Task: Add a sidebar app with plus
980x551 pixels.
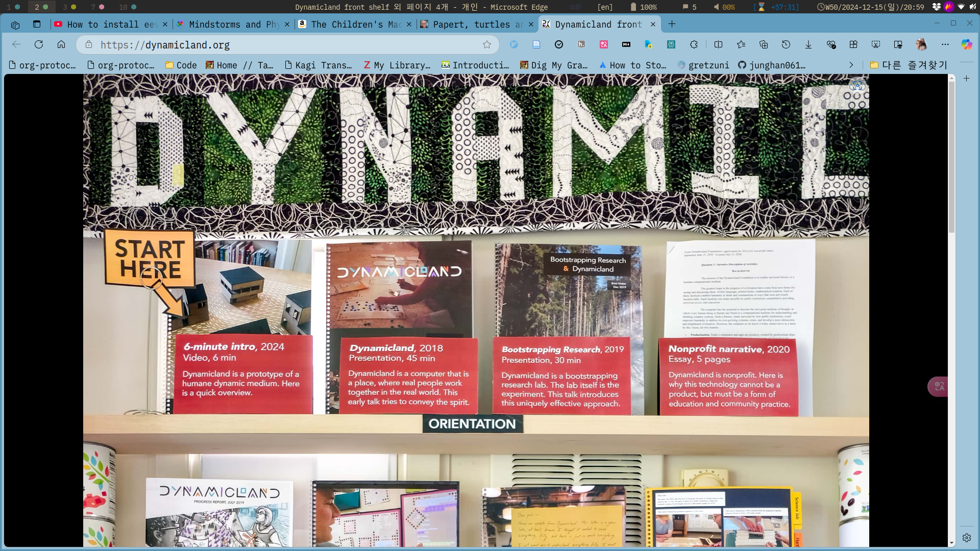Action: (967, 78)
